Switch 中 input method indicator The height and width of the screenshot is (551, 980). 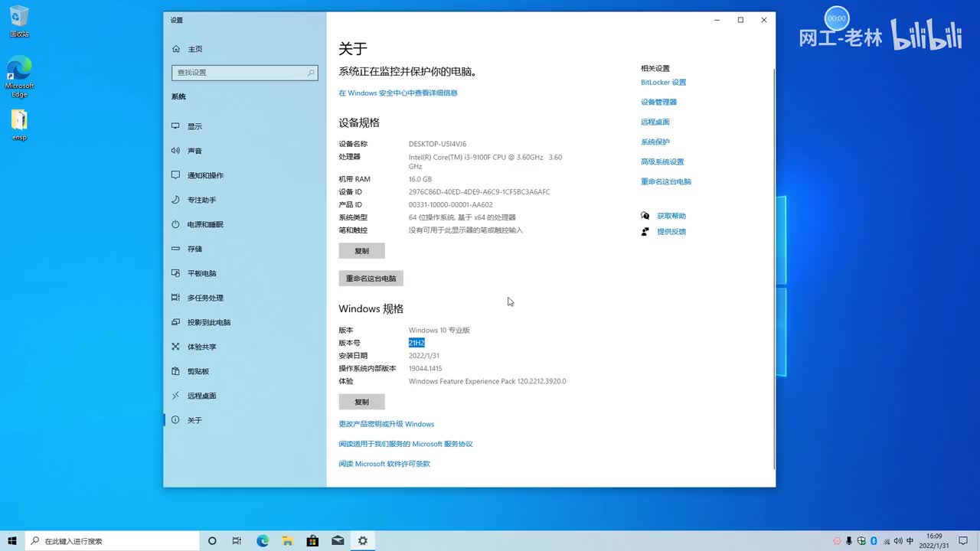pos(910,541)
